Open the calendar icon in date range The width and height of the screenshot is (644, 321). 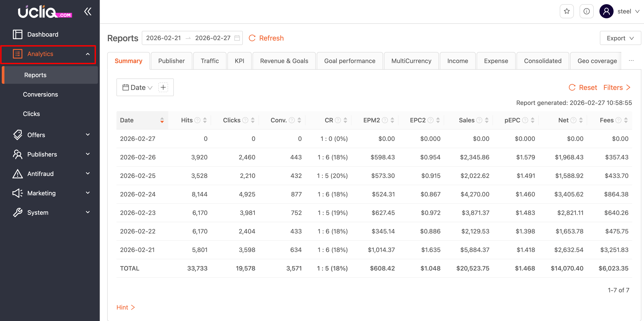(237, 38)
